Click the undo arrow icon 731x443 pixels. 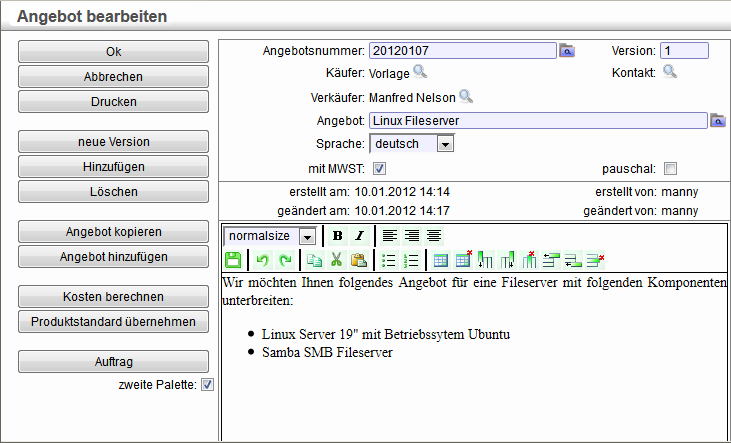click(x=262, y=260)
